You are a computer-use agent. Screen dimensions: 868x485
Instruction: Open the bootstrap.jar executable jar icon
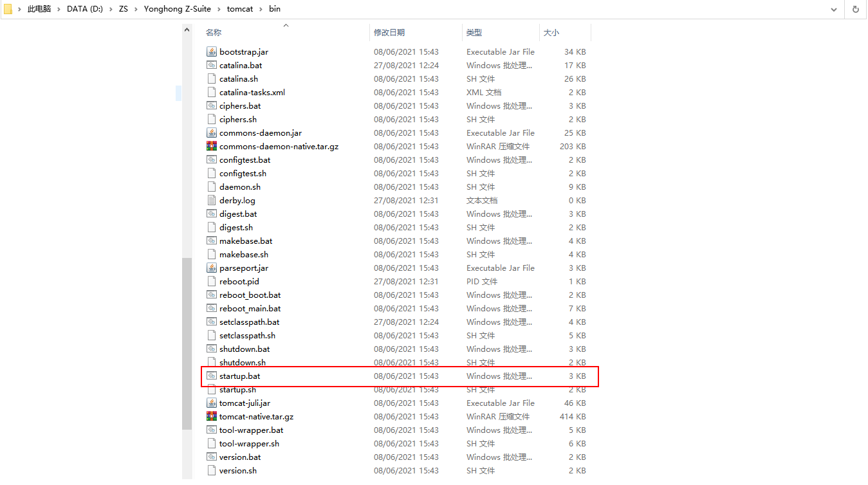(212, 51)
